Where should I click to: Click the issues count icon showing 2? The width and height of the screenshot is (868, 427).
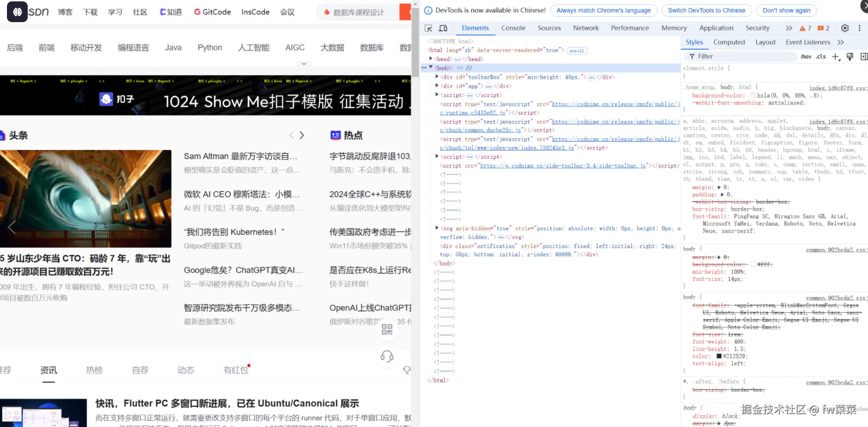tap(823, 28)
